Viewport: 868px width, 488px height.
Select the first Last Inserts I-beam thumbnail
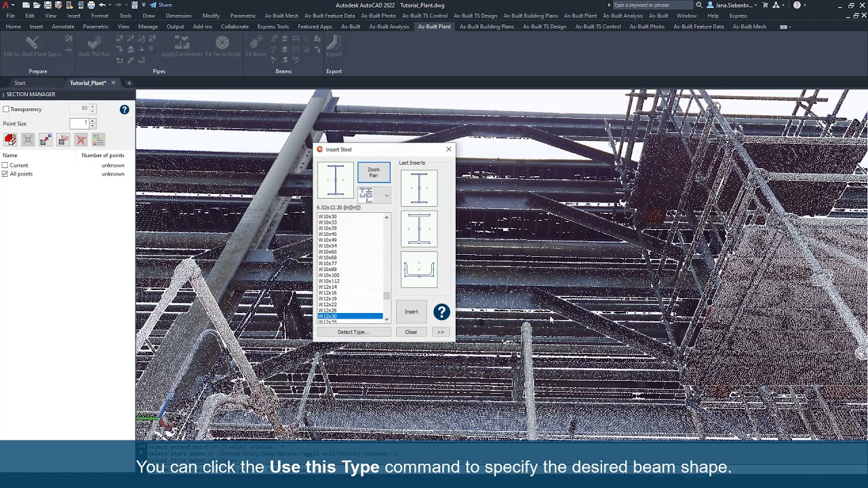[419, 188]
